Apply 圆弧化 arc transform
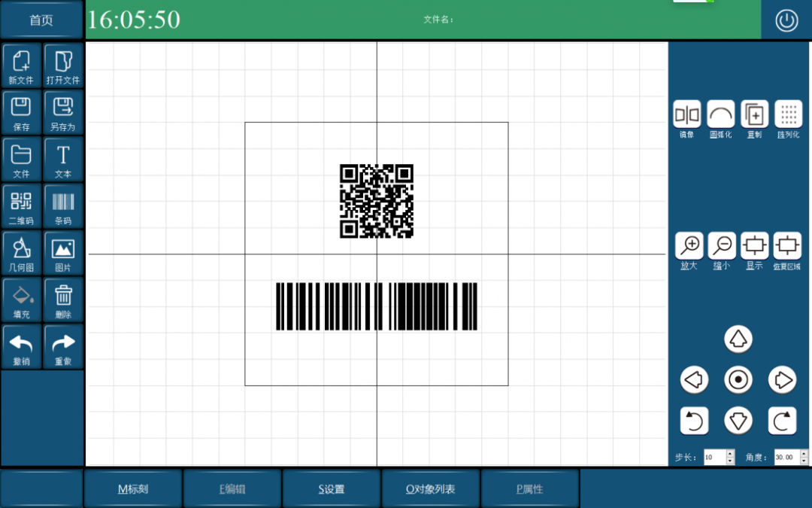The width and height of the screenshot is (812, 508). click(721, 114)
